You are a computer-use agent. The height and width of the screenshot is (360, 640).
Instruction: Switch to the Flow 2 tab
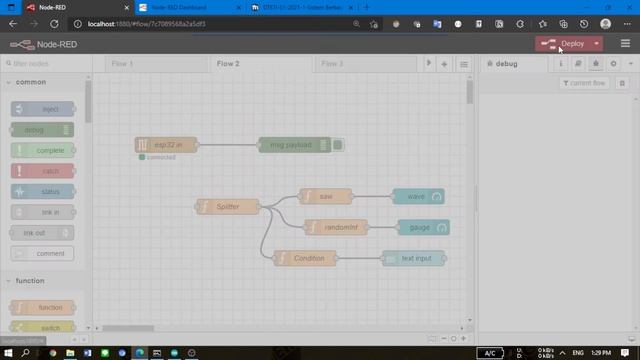click(x=261, y=64)
